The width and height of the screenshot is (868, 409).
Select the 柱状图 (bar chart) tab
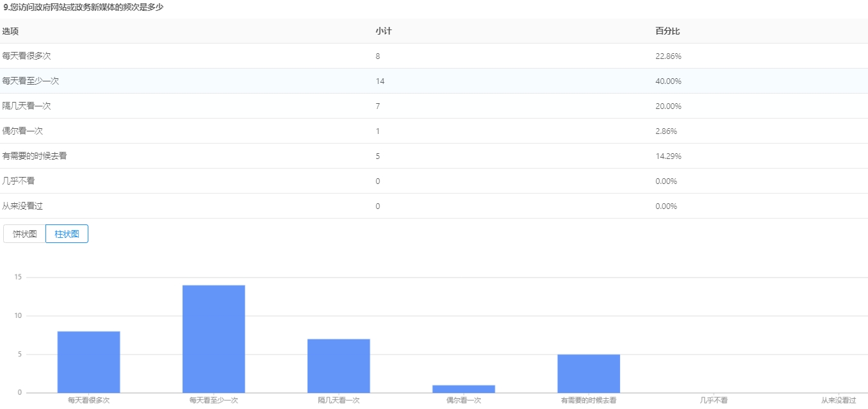[x=67, y=234]
